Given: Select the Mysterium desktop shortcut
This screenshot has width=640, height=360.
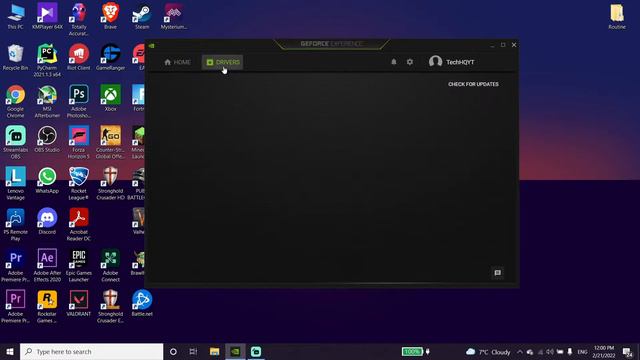Looking at the screenshot, I should (173, 17).
